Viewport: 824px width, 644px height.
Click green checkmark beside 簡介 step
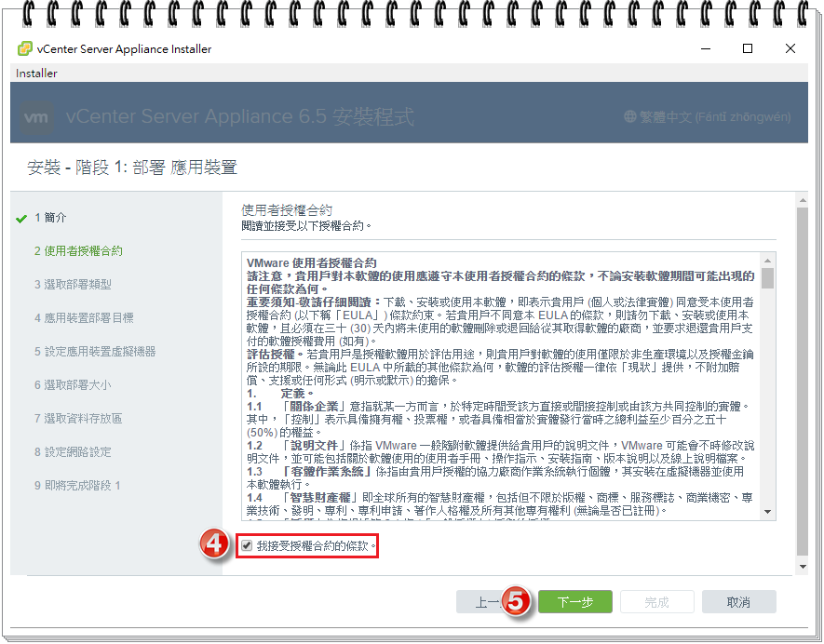tap(21, 219)
